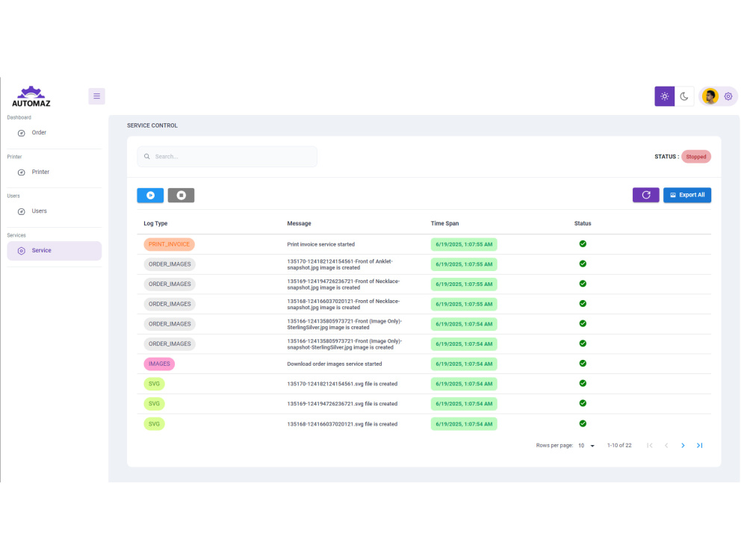Click the Users compass icon
Viewport: 747px width, 560px height.
tap(22, 211)
